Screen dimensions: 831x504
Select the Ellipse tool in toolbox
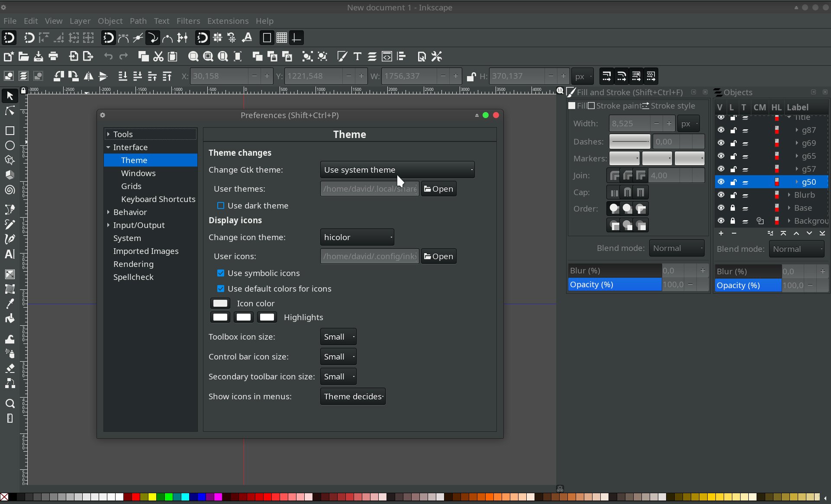coord(10,145)
